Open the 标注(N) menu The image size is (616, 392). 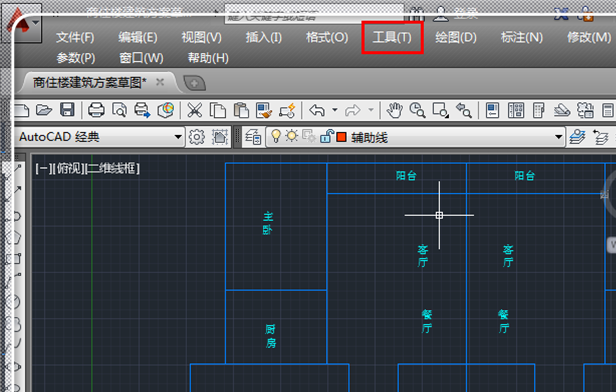pyautogui.click(x=522, y=38)
